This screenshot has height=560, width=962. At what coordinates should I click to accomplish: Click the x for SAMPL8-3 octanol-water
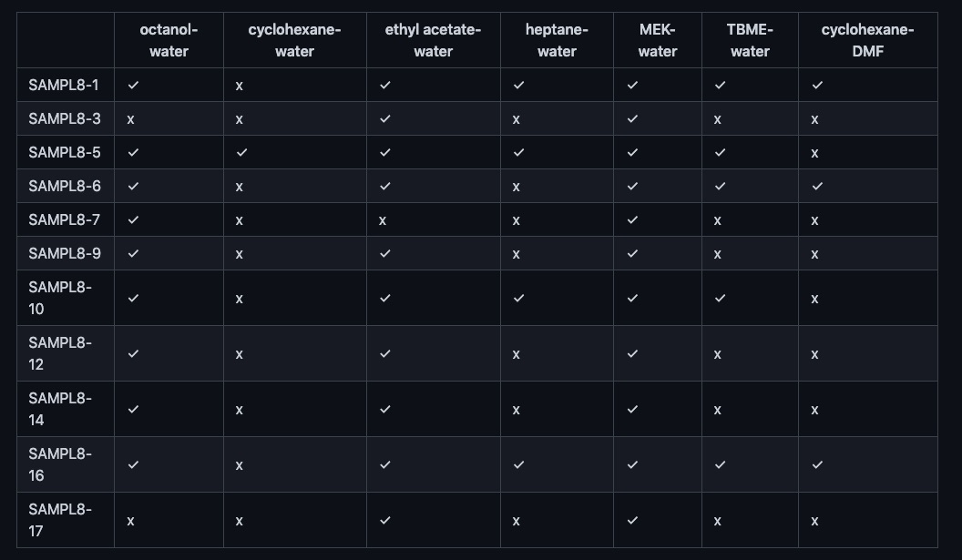(130, 119)
